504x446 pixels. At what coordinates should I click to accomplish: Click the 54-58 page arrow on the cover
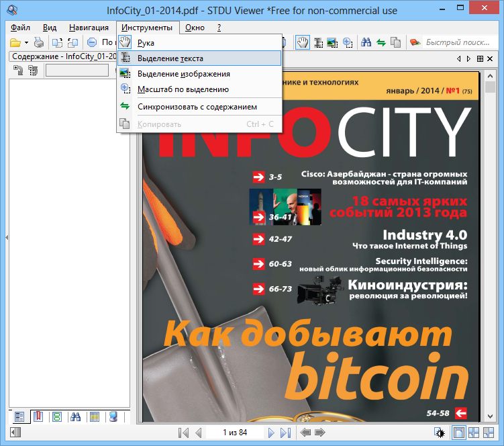click(461, 413)
